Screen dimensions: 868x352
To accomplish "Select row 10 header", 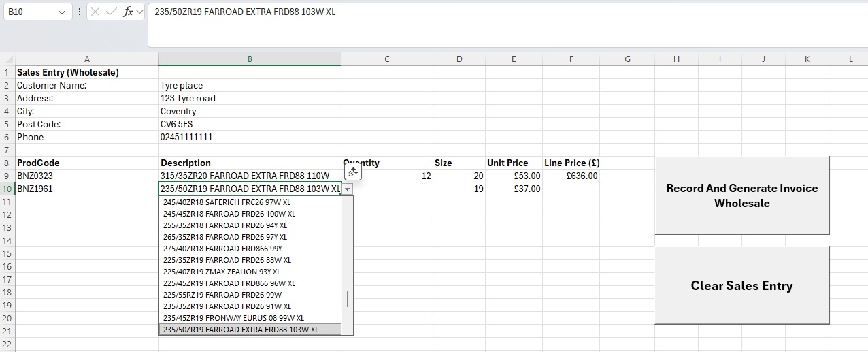I will click(7, 189).
